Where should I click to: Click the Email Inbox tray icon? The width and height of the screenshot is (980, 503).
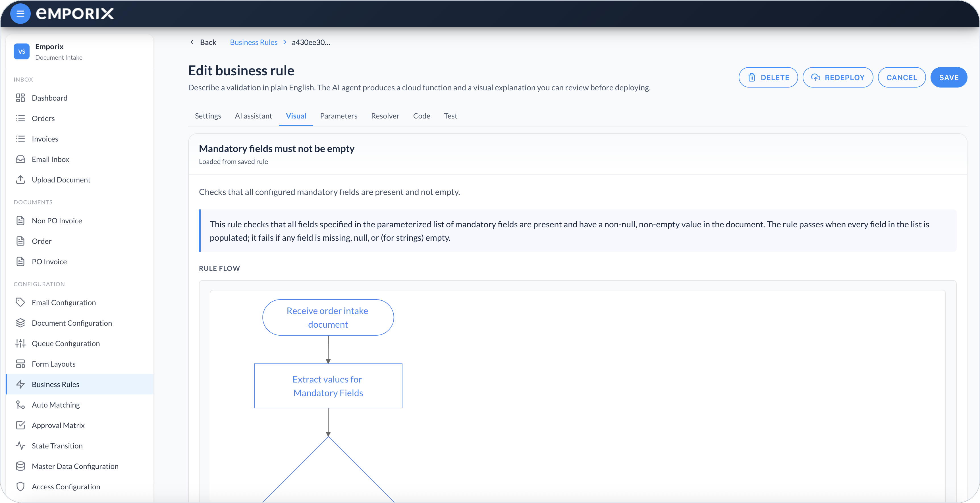20,159
